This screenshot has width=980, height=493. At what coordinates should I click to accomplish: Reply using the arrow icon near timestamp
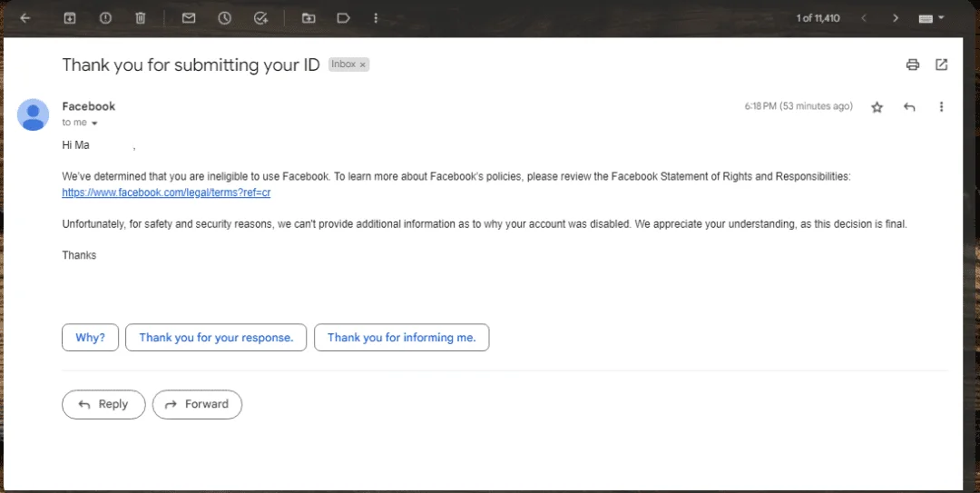click(x=909, y=107)
